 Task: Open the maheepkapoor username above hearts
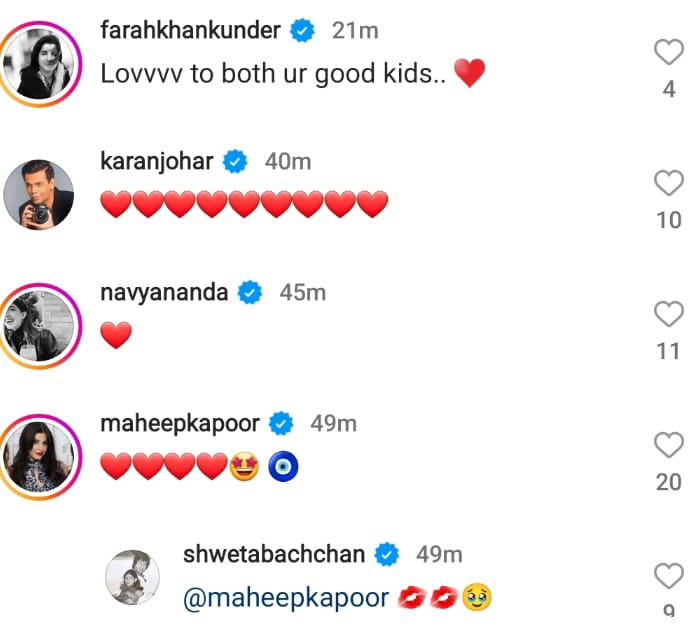point(180,422)
